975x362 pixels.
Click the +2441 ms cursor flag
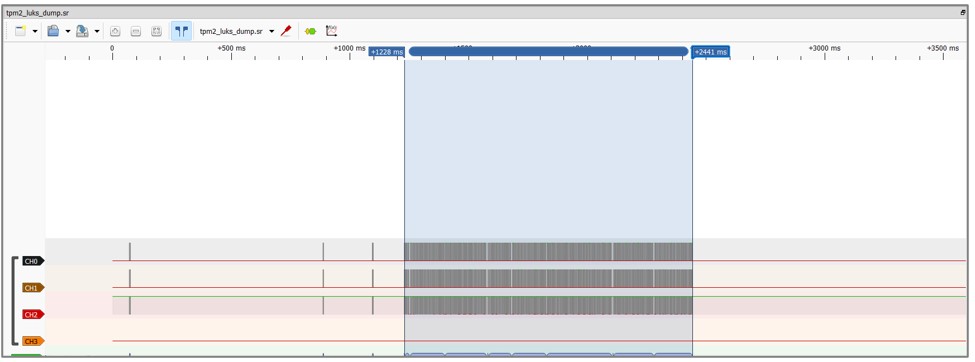711,52
